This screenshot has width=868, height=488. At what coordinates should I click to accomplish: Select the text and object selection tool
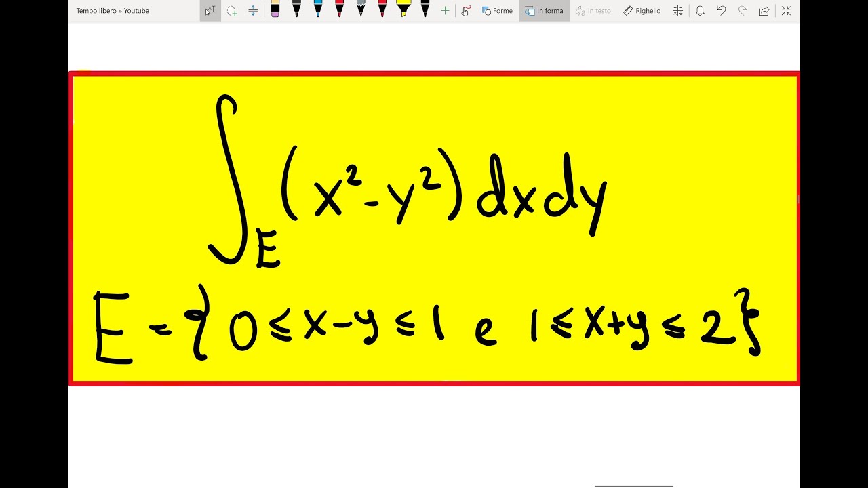[210, 11]
